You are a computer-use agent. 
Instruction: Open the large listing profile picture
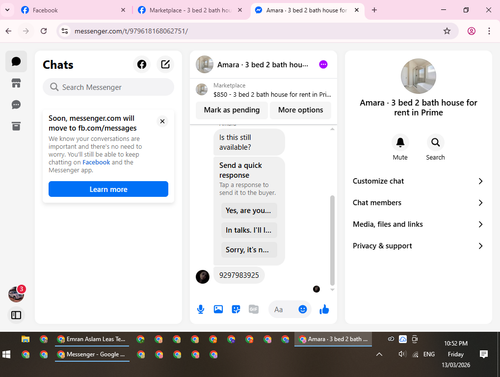418,76
